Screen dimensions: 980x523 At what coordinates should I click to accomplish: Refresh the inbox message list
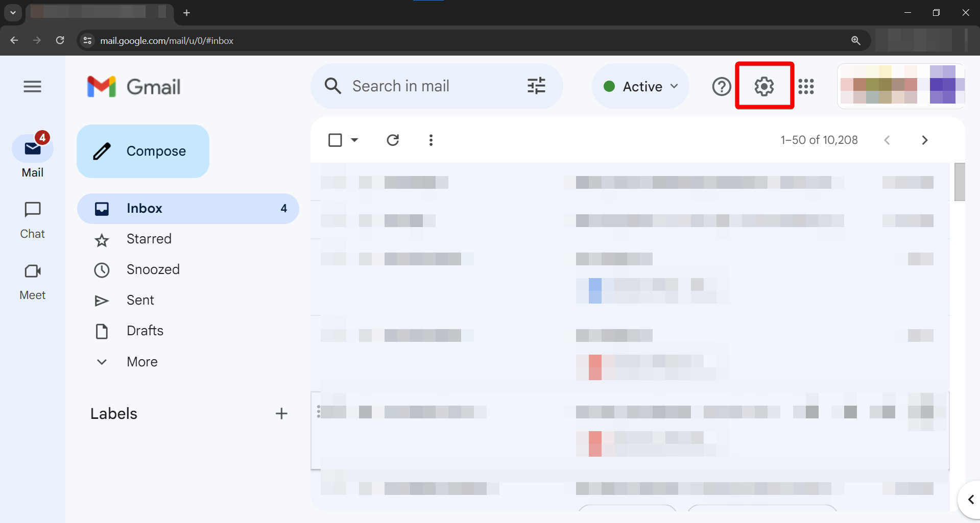point(393,140)
